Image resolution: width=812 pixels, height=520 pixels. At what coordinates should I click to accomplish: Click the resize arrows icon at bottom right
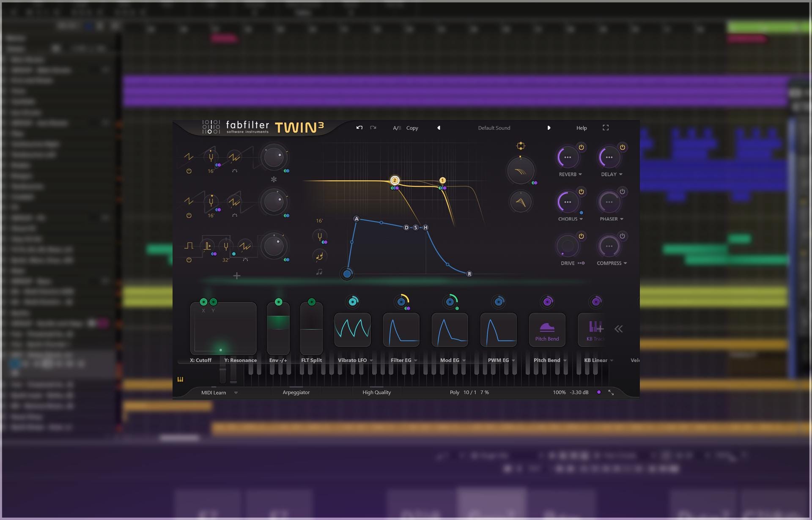coord(611,392)
